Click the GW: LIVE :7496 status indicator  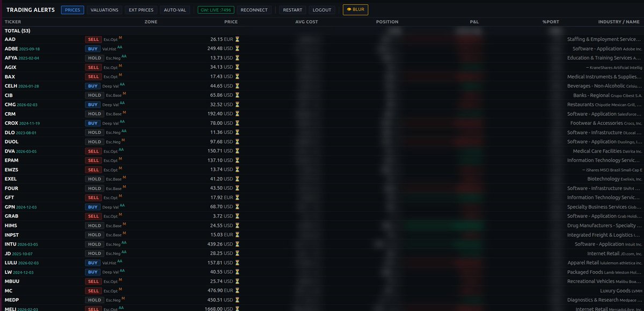coord(215,10)
